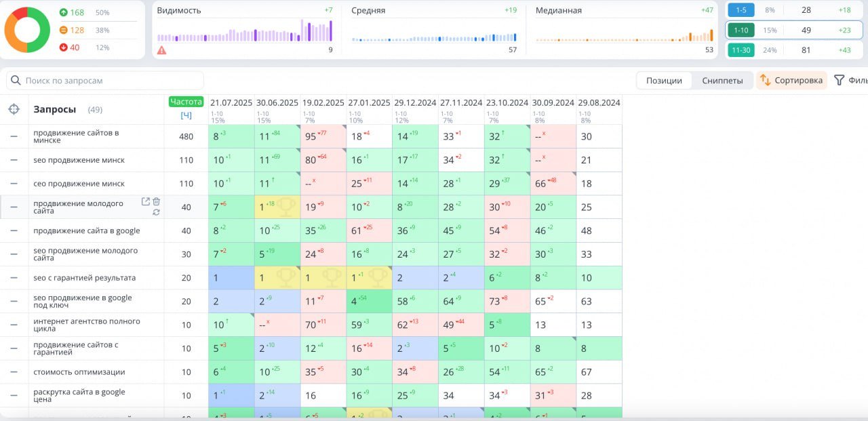868x421 pixels.
Task: Click the sort arrows icon in Сортировка
Action: tap(766, 80)
